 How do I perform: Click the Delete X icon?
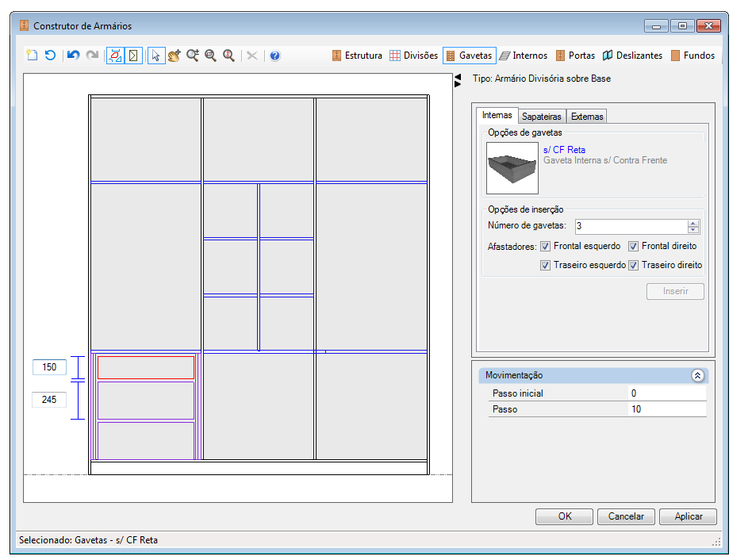coord(252,56)
